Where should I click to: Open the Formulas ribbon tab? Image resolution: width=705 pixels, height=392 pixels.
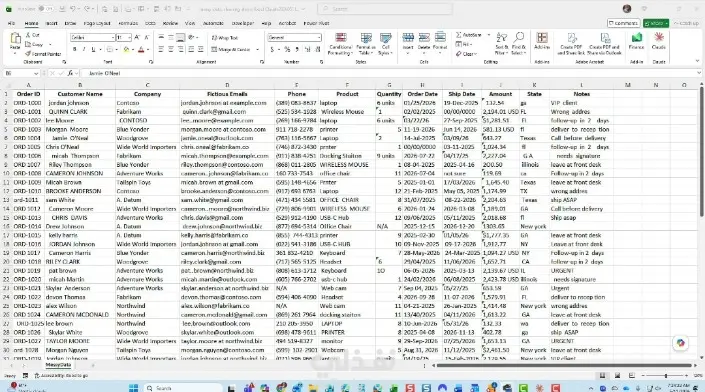tap(128, 23)
